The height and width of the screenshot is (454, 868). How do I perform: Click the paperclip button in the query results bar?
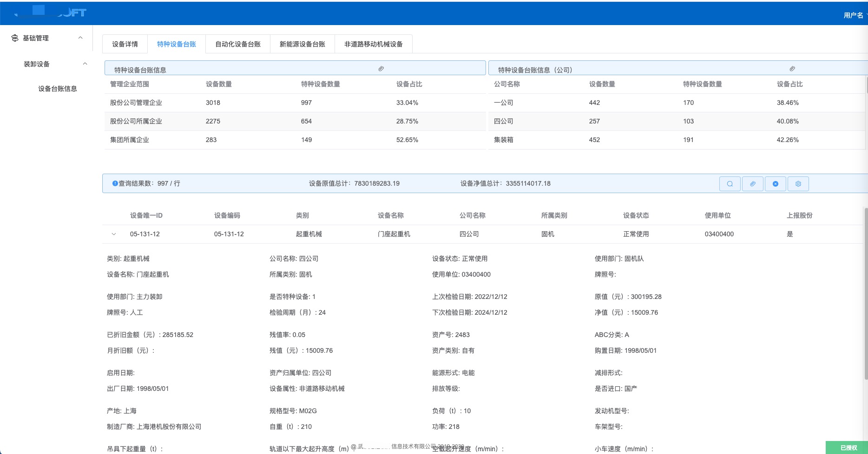753,184
